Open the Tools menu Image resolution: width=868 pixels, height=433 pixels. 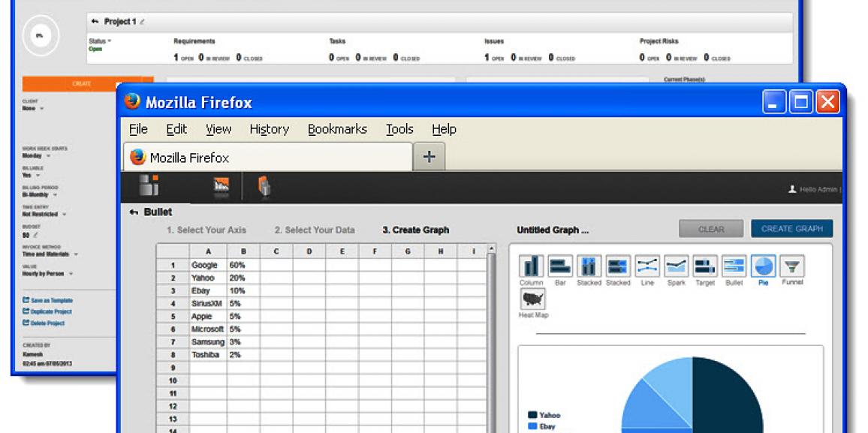399,129
